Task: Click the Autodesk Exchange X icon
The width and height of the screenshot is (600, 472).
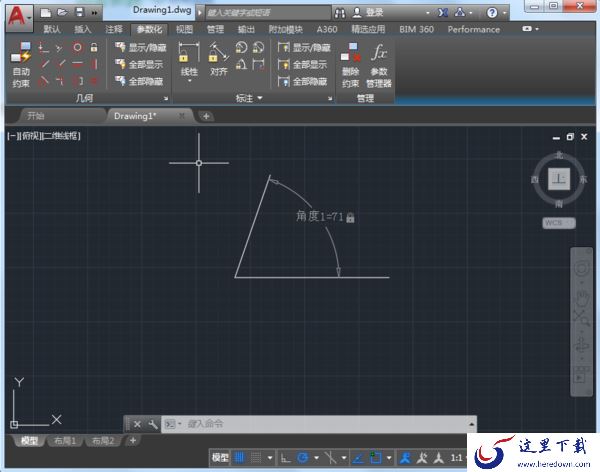Action: tap(443, 13)
